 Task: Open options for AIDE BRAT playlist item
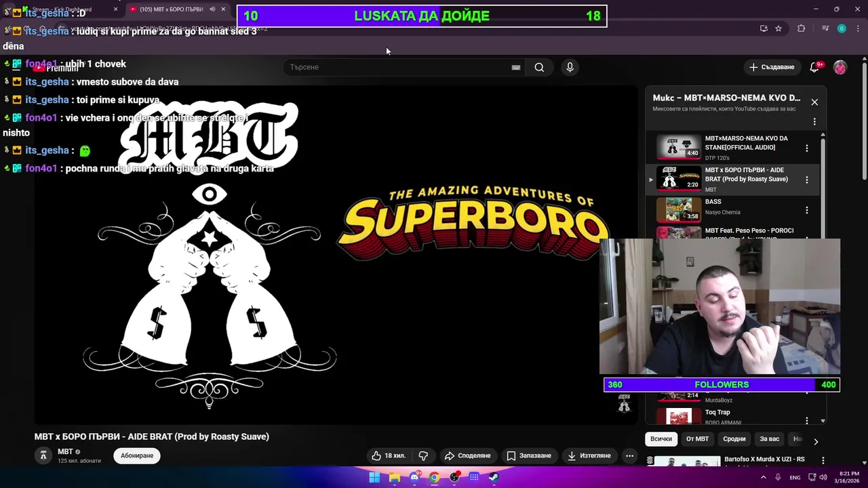tap(806, 180)
